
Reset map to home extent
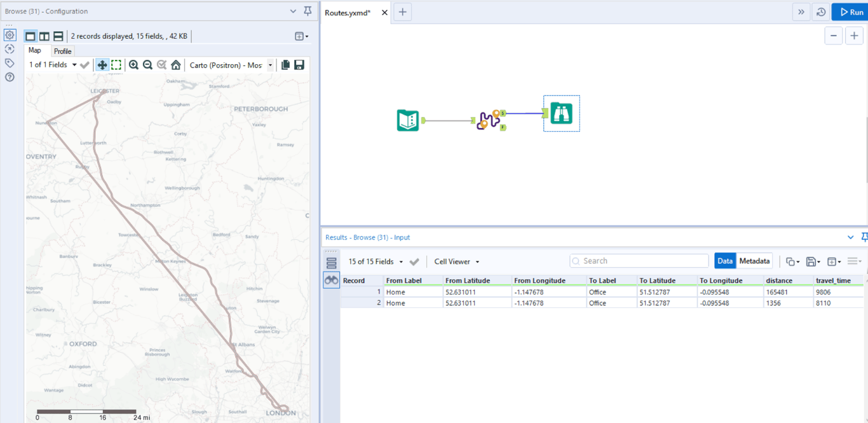pyautogui.click(x=176, y=65)
